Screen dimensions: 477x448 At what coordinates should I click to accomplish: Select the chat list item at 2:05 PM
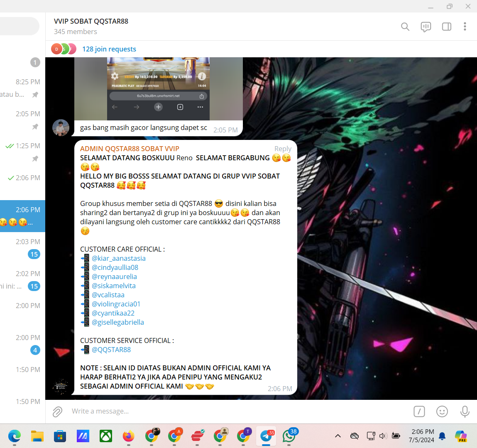point(22,120)
